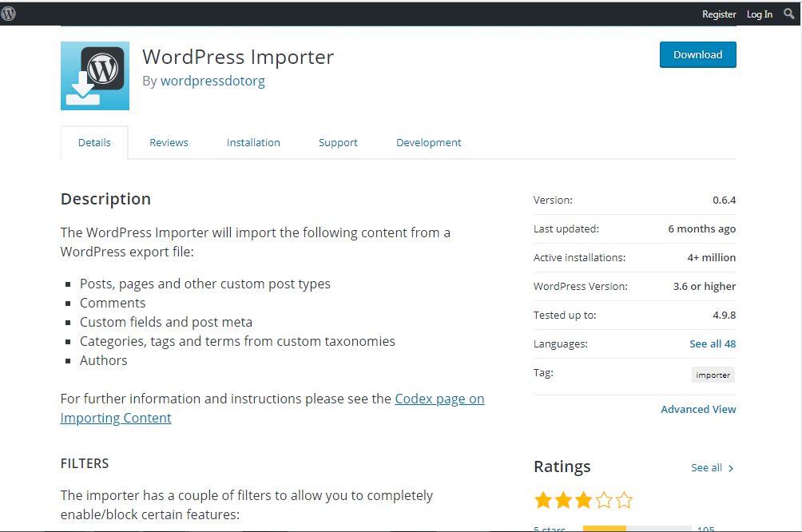Click the third filled rating star
This screenshot has width=802, height=532.
[x=583, y=500]
